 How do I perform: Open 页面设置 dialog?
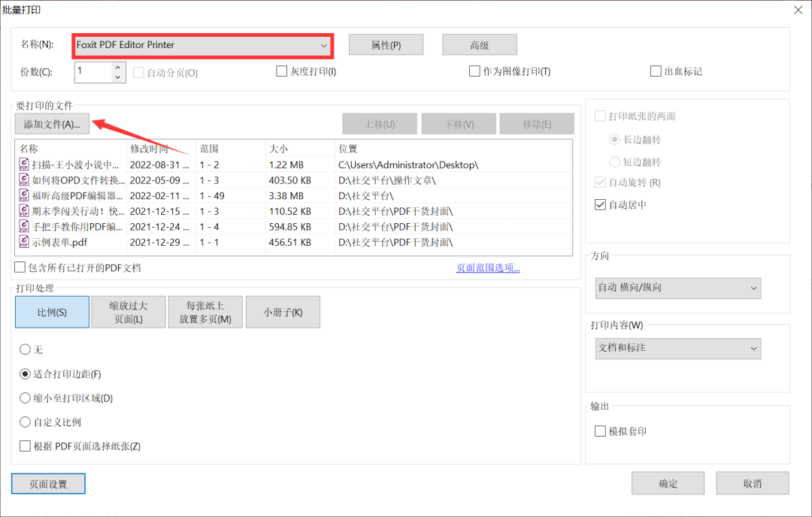[48, 484]
